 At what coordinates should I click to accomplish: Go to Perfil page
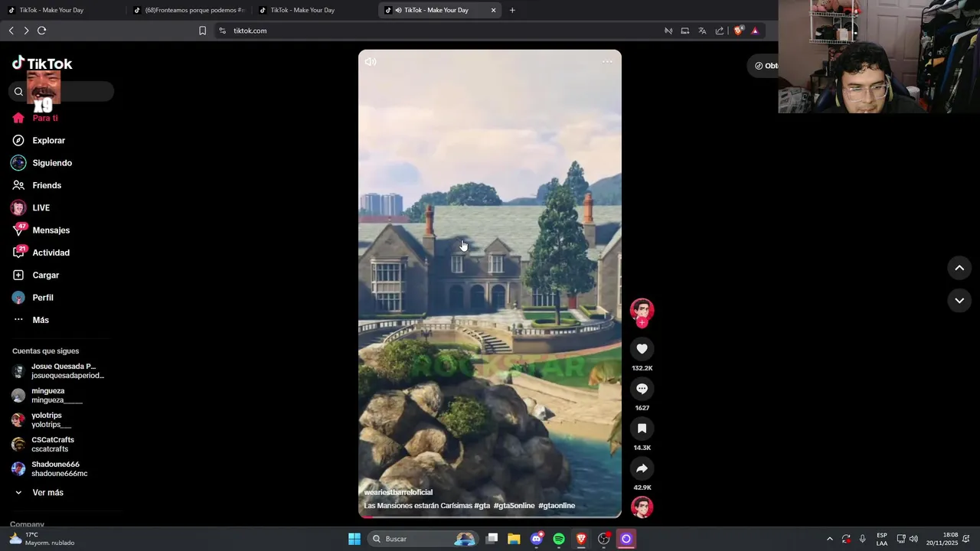[33, 298]
